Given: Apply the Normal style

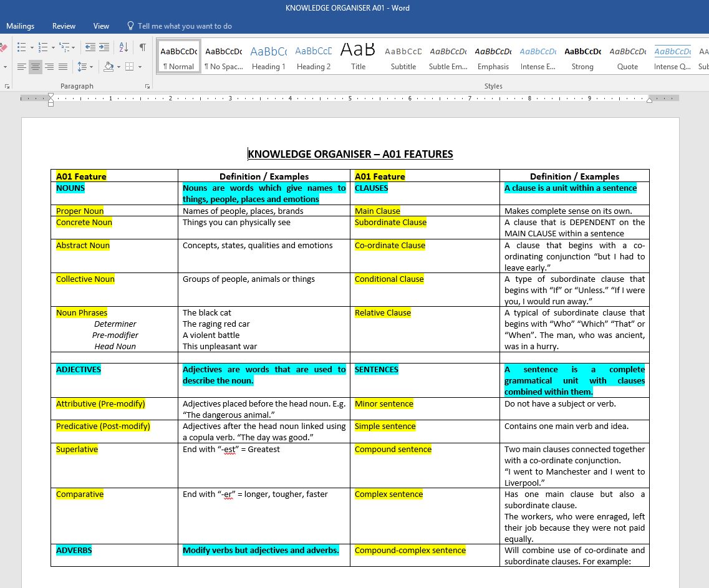Looking at the screenshot, I should point(178,56).
